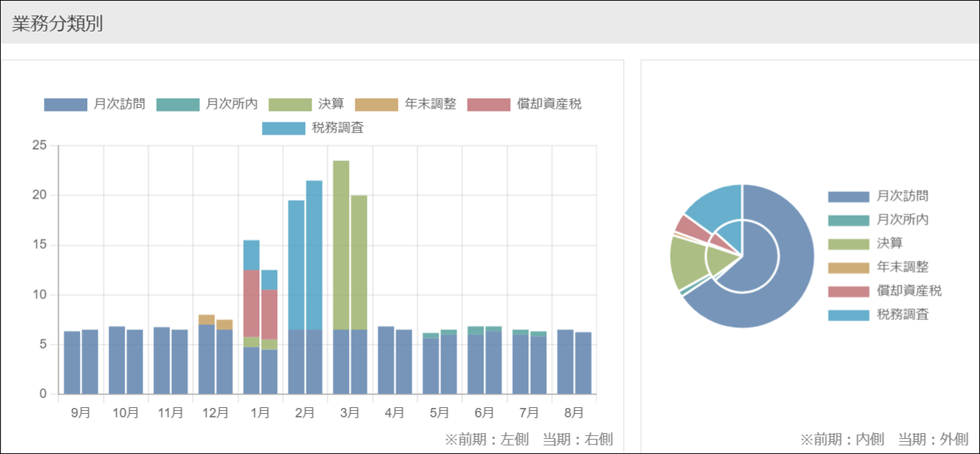Toggle 月次訪問 swatch in bar chart legend

tap(65, 104)
